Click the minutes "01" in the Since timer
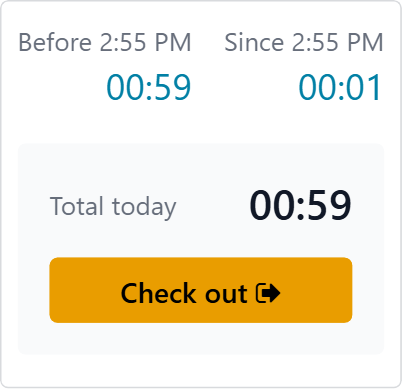Viewport: 402px width, 390px height. 363,87
